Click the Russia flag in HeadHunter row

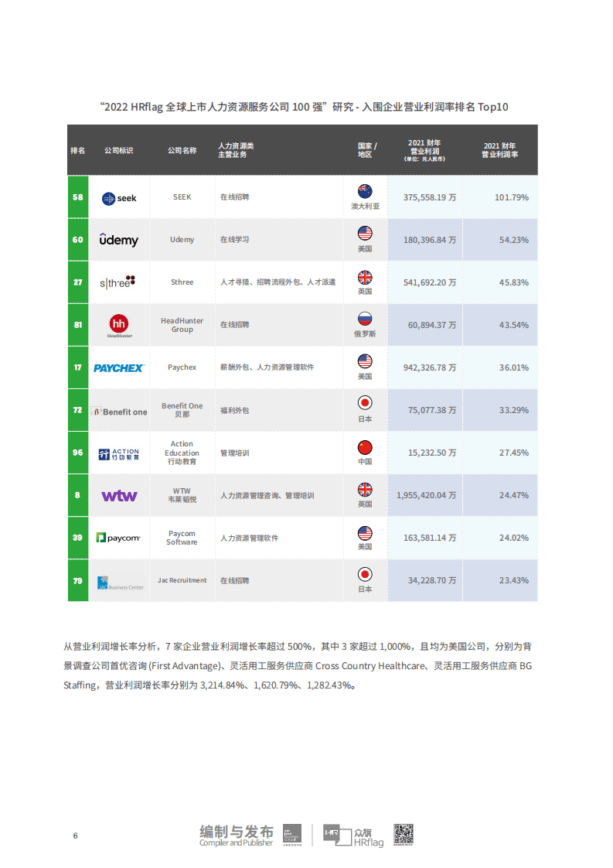pos(365,319)
